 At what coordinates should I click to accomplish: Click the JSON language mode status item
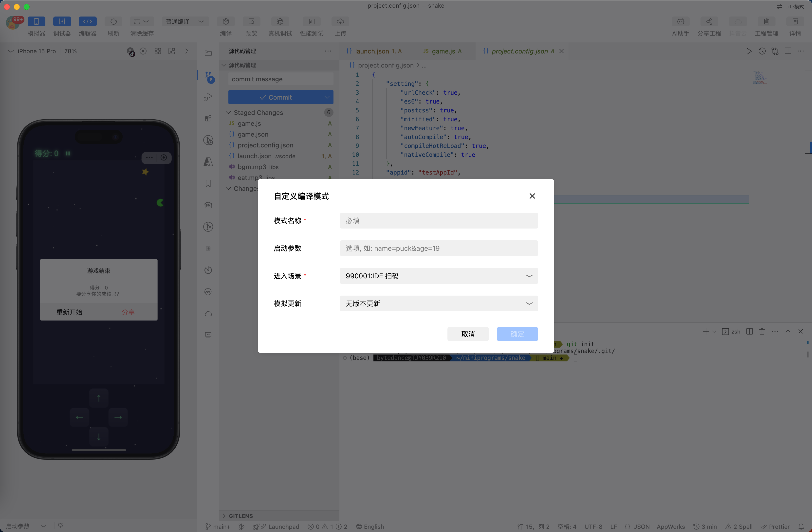pyautogui.click(x=637, y=527)
